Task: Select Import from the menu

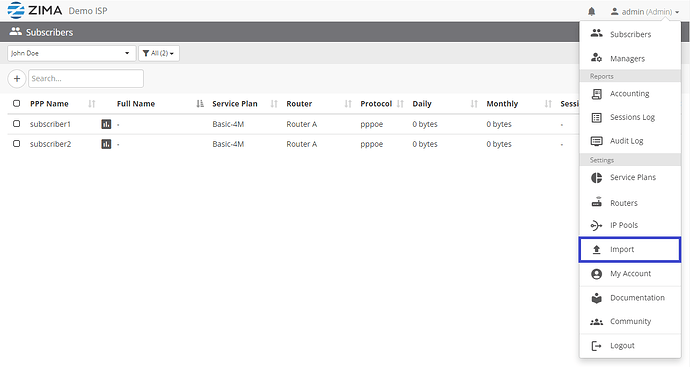Action: pos(630,250)
